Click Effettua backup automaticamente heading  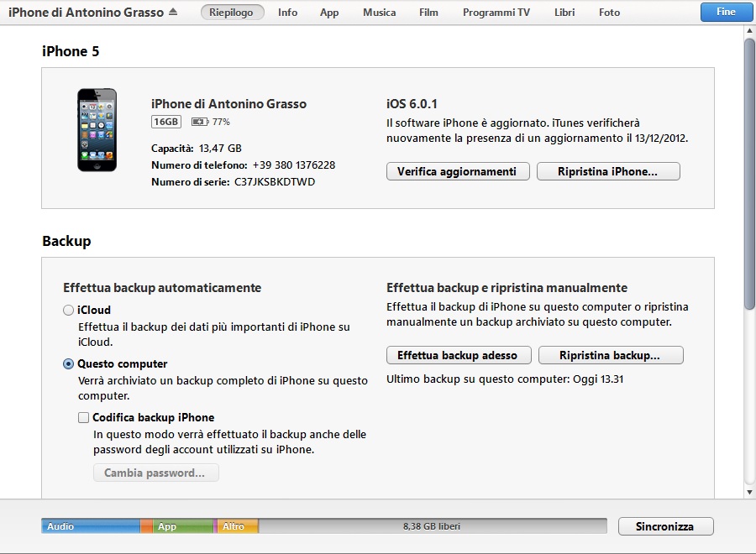coord(162,288)
